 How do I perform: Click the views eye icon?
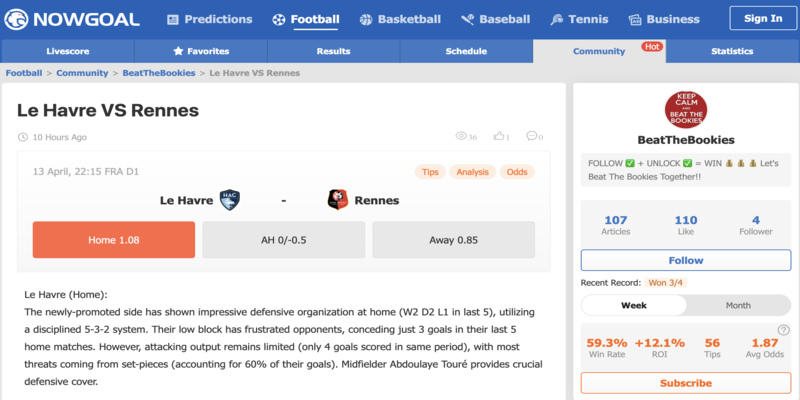pos(461,137)
